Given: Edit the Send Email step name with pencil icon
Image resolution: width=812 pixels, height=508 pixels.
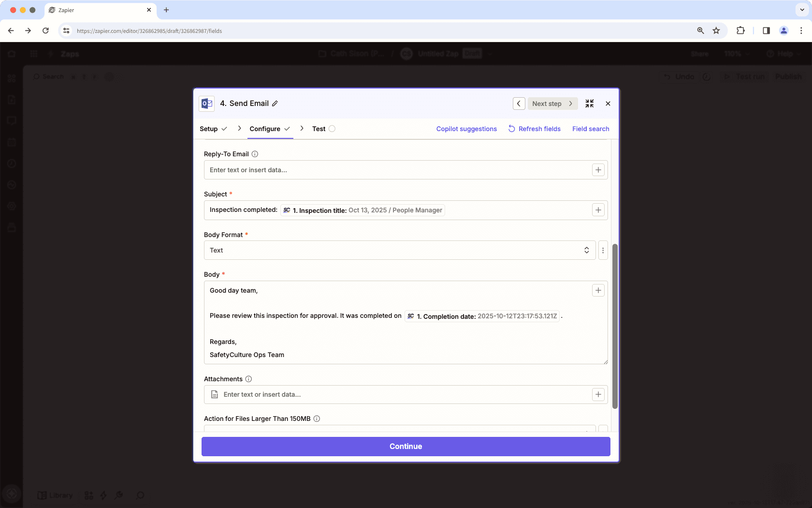Looking at the screenshot, I should (275, 103).
